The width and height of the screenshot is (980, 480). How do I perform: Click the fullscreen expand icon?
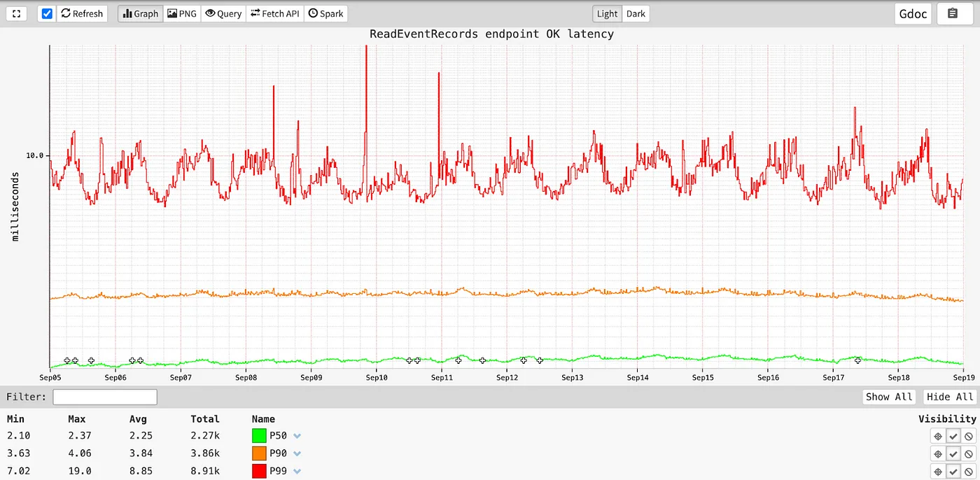(17, 13)
